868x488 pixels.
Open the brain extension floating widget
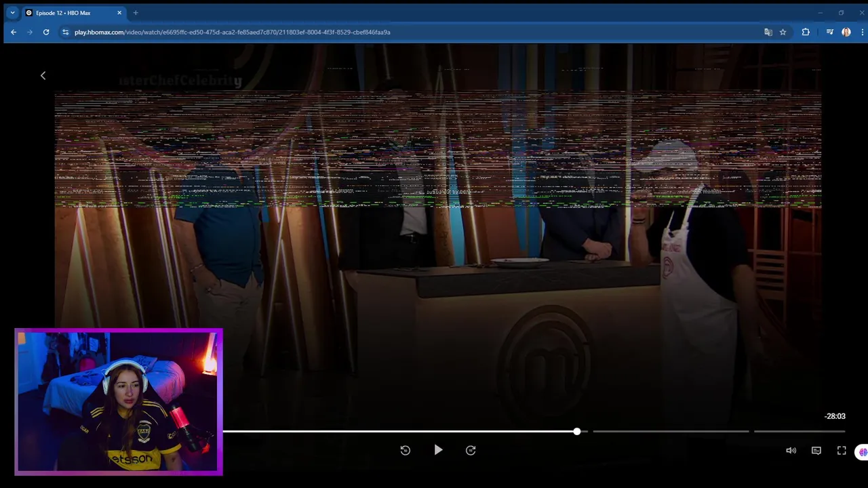[863, 452]
